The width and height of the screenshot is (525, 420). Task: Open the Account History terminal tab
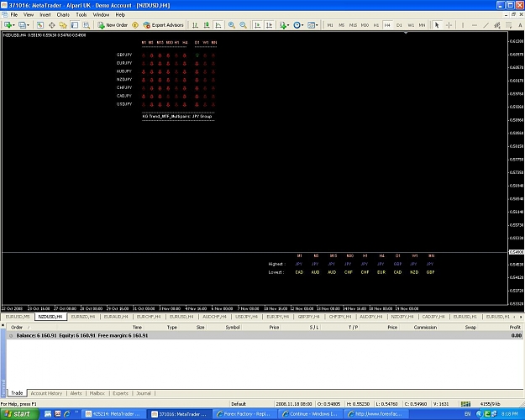pyautogui.click(x=46, y=393)
